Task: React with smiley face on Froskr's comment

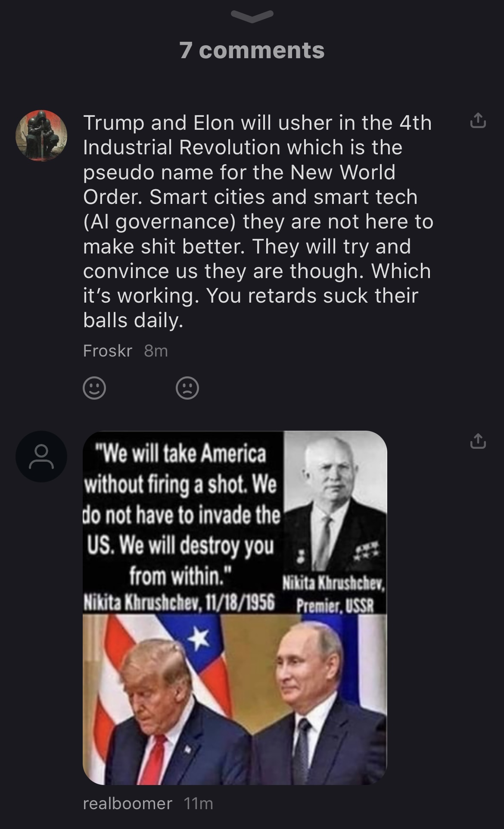Action: click(94, 388)
